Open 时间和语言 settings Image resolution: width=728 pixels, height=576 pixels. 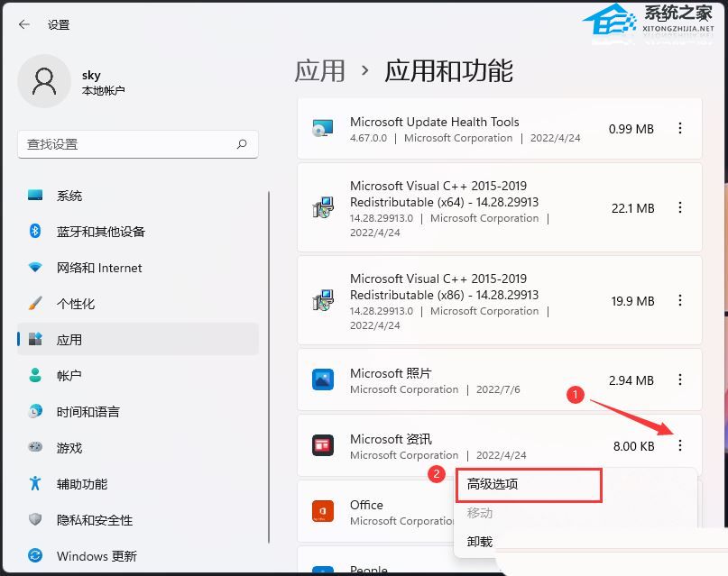coord(138,411)
